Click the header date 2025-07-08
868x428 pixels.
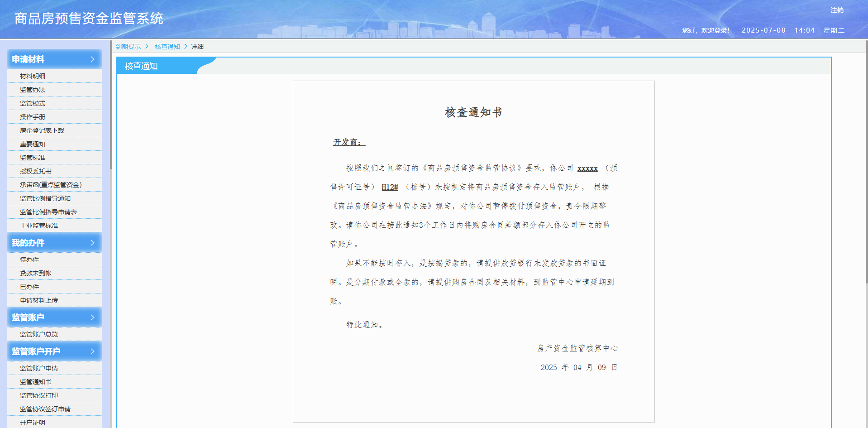tap(763, 30)
